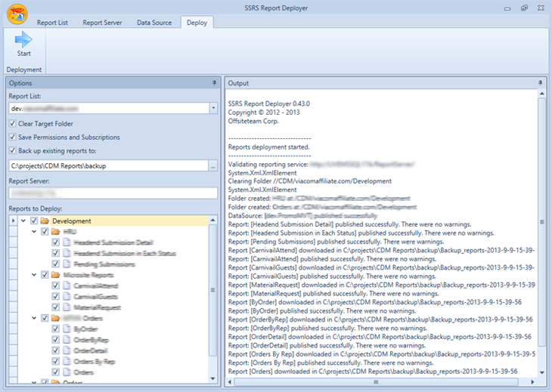Uncheck the Microsite Reports folder checkbox
The width and height of the screenshot is (552, 392).
[45, 275]
